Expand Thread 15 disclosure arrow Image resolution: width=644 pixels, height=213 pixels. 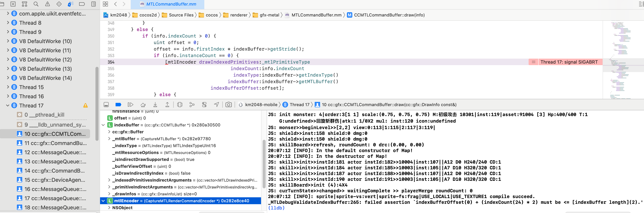click(x=8, y=87)
